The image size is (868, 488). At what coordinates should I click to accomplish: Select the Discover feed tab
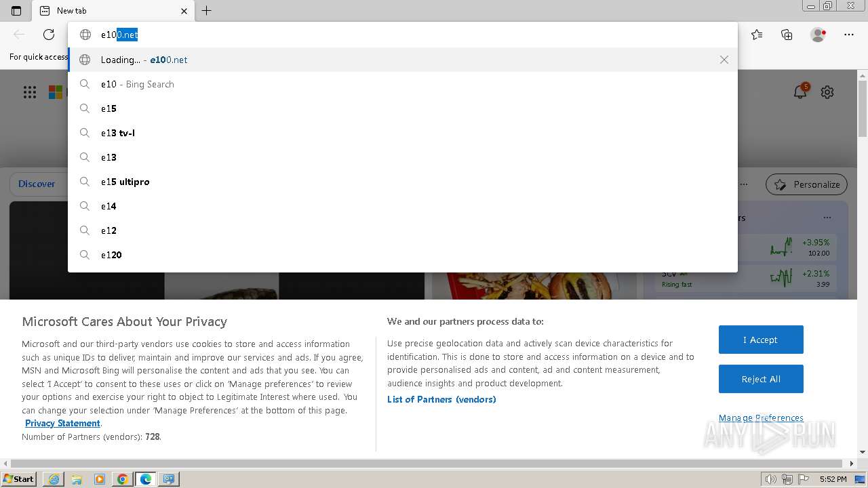37,184
